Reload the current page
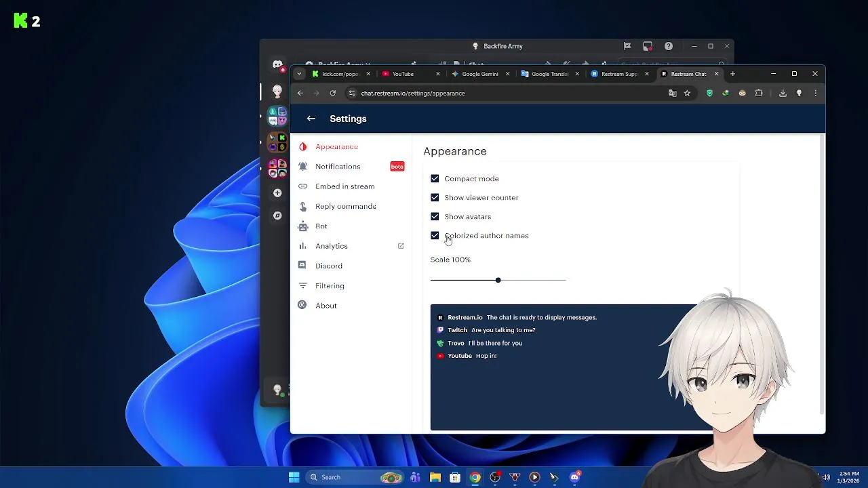 333,93
